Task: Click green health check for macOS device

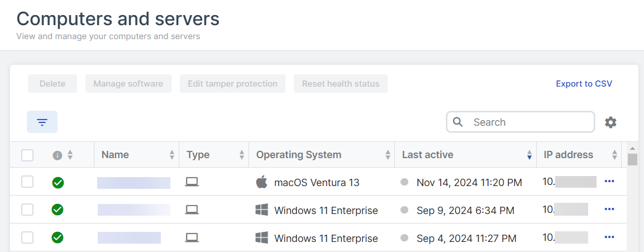Action: pyautogui.click(x=57, y=182)
